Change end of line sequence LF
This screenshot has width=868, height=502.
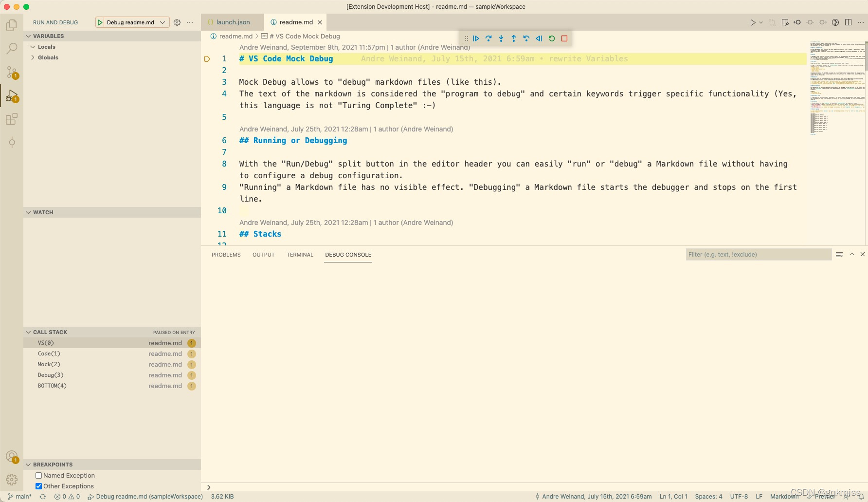tap(759, 497)
